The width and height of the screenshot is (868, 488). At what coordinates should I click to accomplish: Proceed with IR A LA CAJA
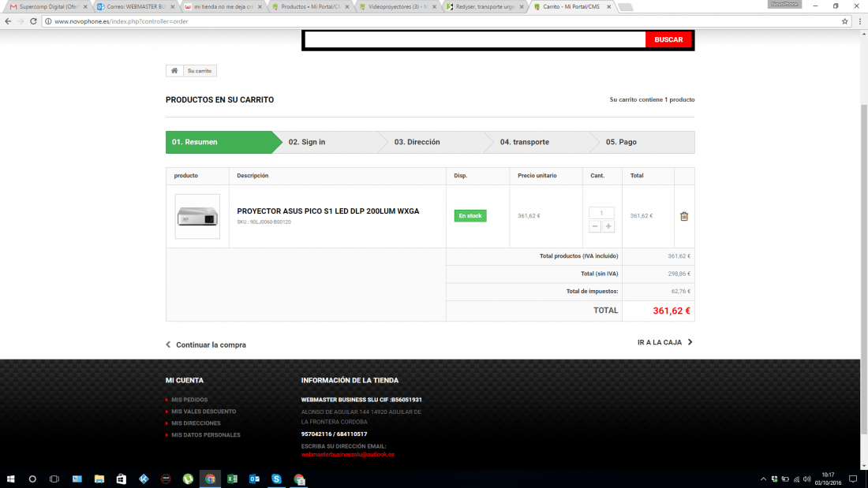point(665,342)
